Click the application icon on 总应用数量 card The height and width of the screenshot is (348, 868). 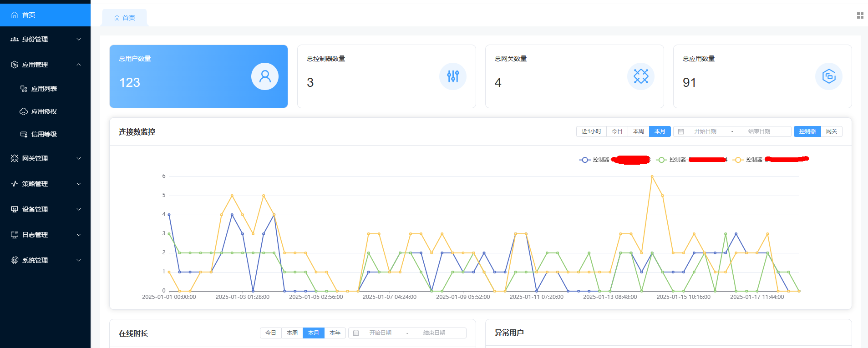(x=828, y=76)
